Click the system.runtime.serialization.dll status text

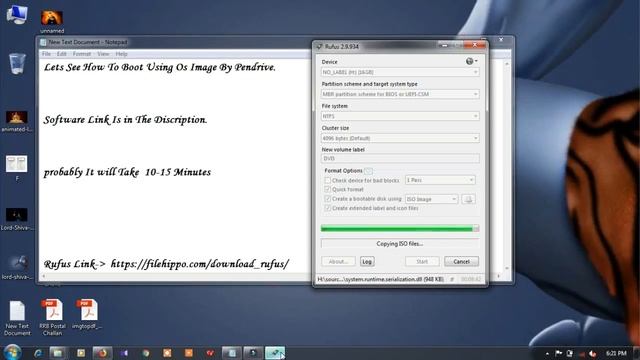380,280
